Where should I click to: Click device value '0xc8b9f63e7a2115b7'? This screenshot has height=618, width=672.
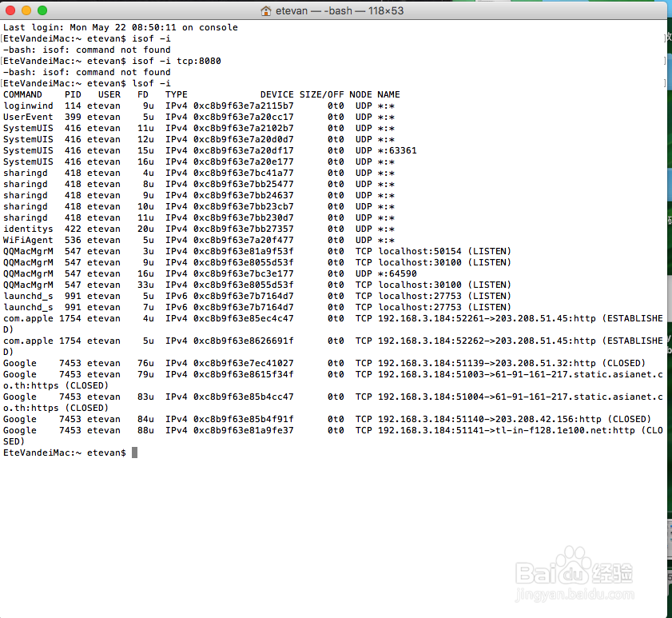(244, 106)
